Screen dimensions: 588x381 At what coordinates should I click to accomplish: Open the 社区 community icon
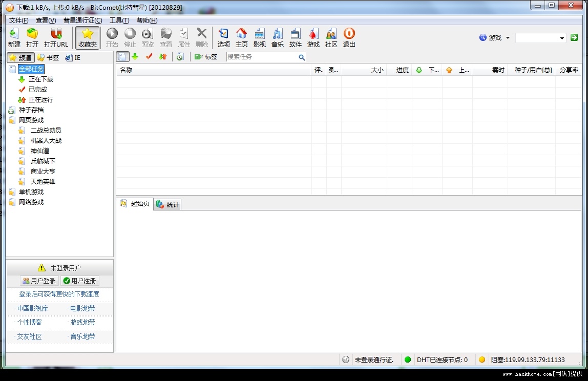coord(331,37)
